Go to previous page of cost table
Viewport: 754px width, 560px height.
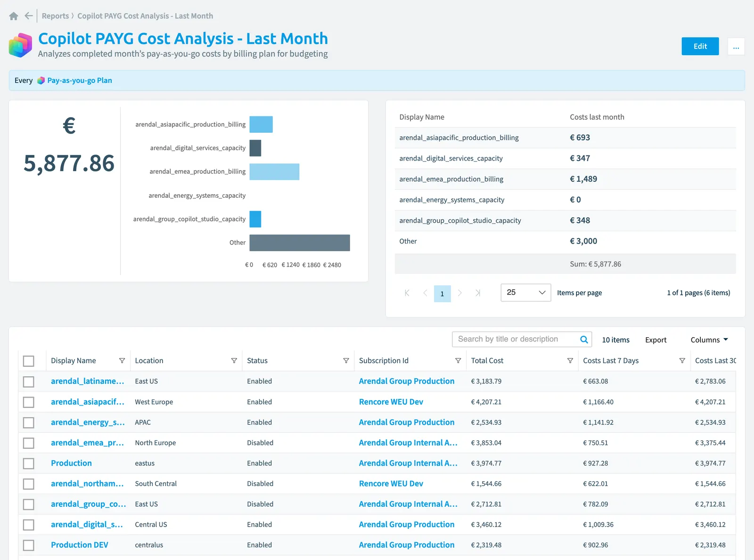(425, 293)
